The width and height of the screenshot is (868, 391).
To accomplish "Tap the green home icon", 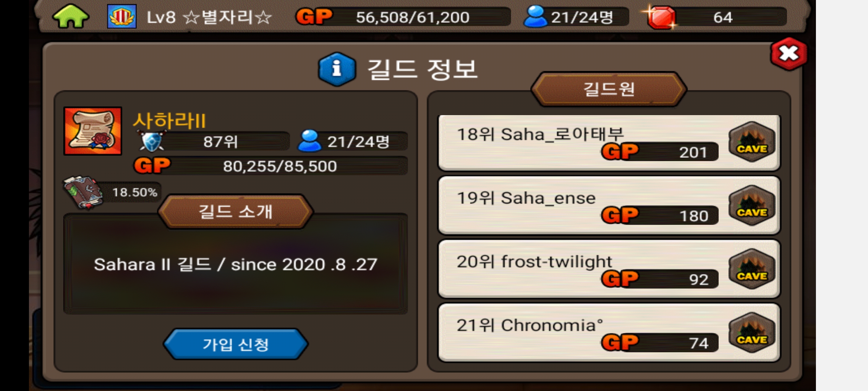I will 71,16.
